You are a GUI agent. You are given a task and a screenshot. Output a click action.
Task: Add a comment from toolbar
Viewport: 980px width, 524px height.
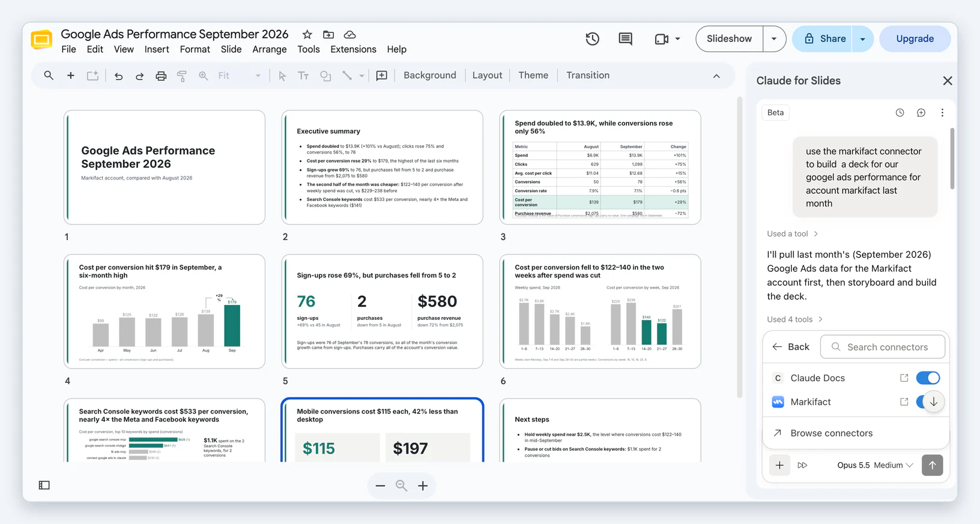coord(381,76)
